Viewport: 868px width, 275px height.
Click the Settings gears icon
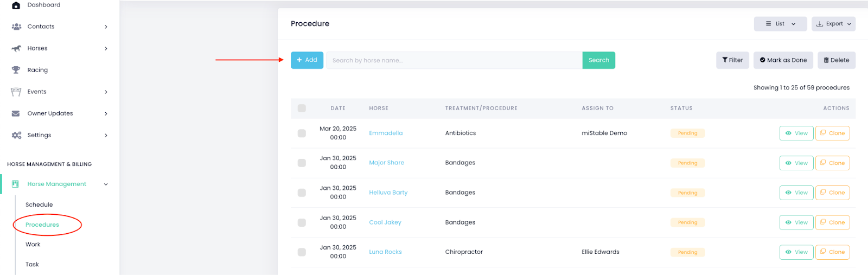pyautogui.click(x=16, y=135)
